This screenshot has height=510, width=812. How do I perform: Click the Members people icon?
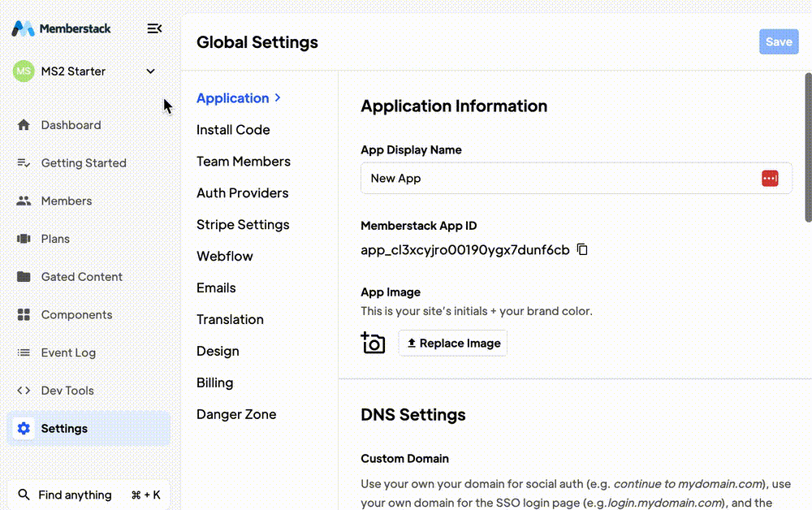(x=24, y=201)
